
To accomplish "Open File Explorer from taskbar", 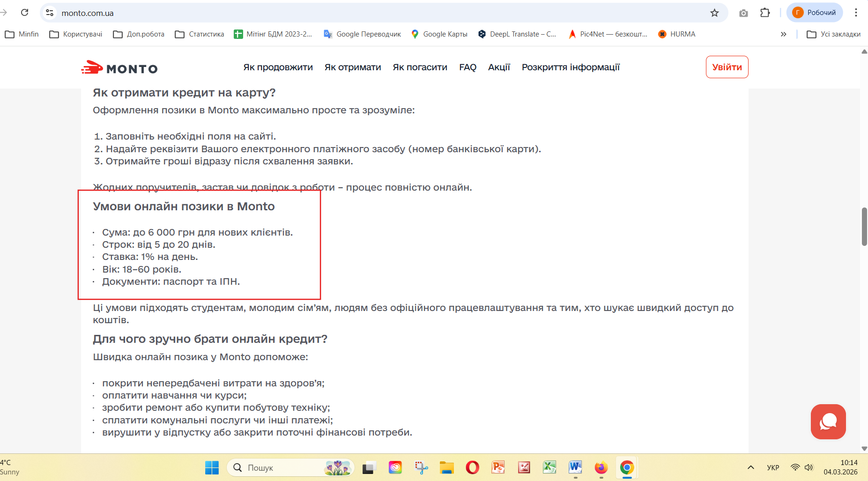I will (x=447, y=467).
